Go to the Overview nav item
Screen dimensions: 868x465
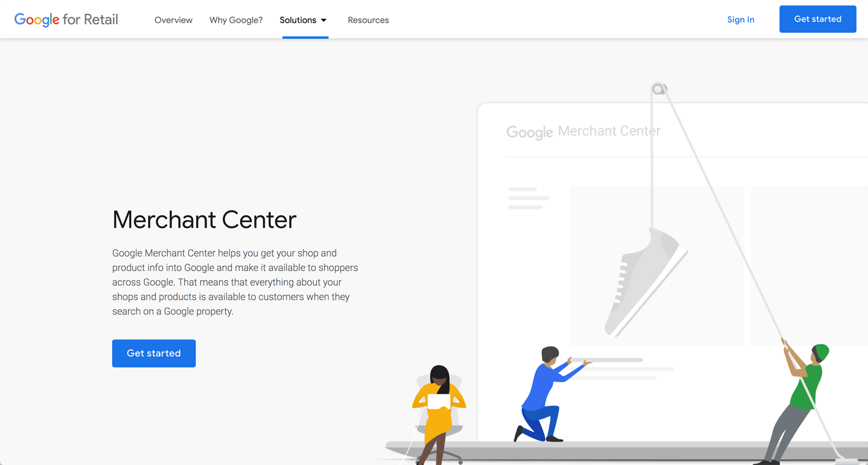[174, 20]
